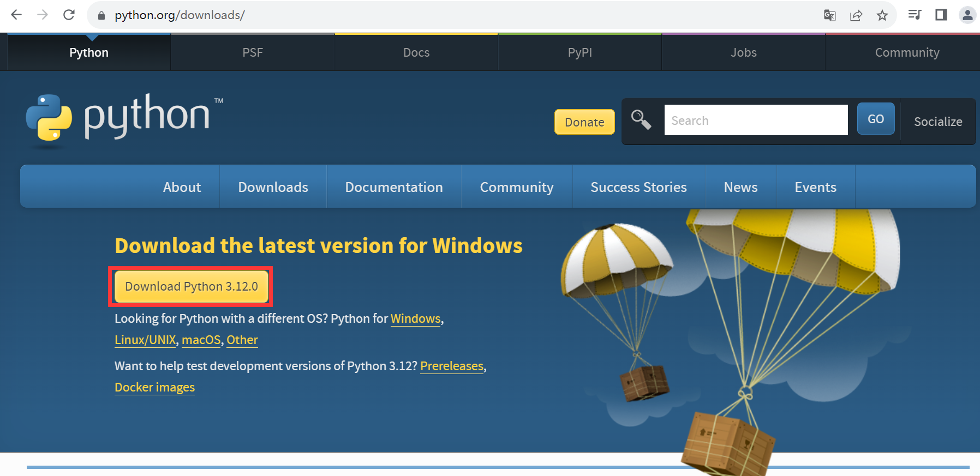Click the browser back arrow
The image size is (980, 476).
click(x=16, y=15)
